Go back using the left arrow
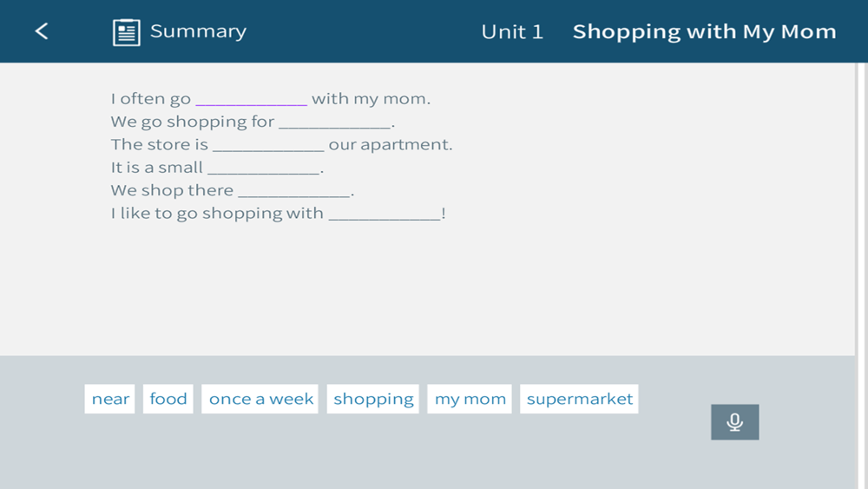 (x=42, y=31)
